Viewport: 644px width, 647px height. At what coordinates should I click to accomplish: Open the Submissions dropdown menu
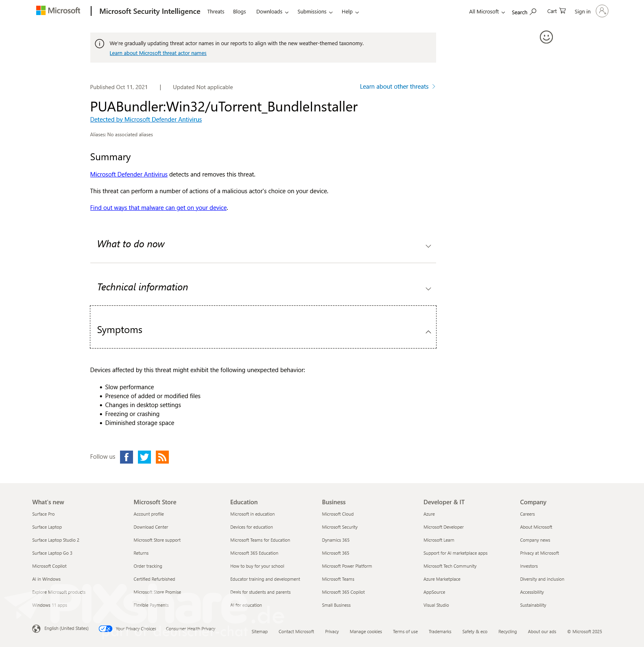pyautogui.click(x=315, y=12)
